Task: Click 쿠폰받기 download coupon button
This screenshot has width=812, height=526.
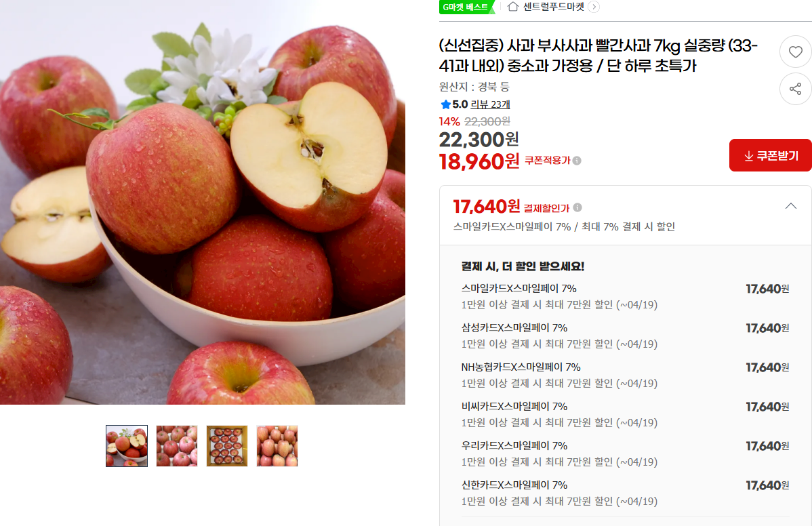Action: [770, 155]
